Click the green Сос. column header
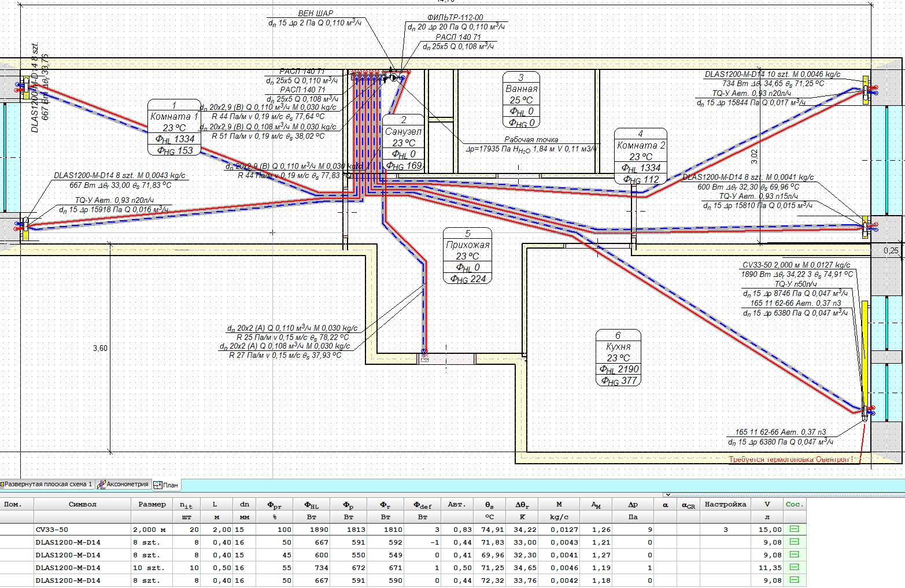The image size is (905, 588). (795, 504)
